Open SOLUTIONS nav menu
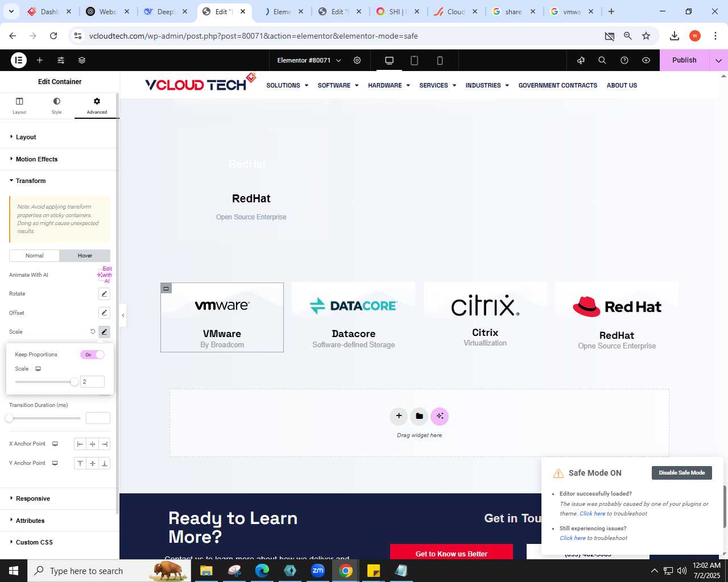The width and height of the screenshot is (728, 582). [287, 85]
